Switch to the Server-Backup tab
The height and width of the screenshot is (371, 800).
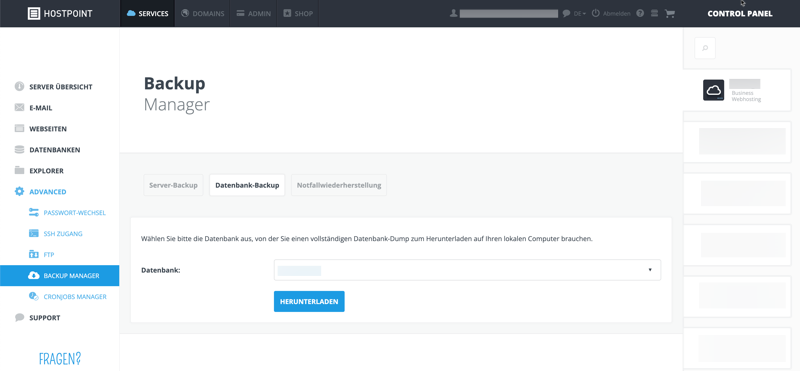point(173,185)
